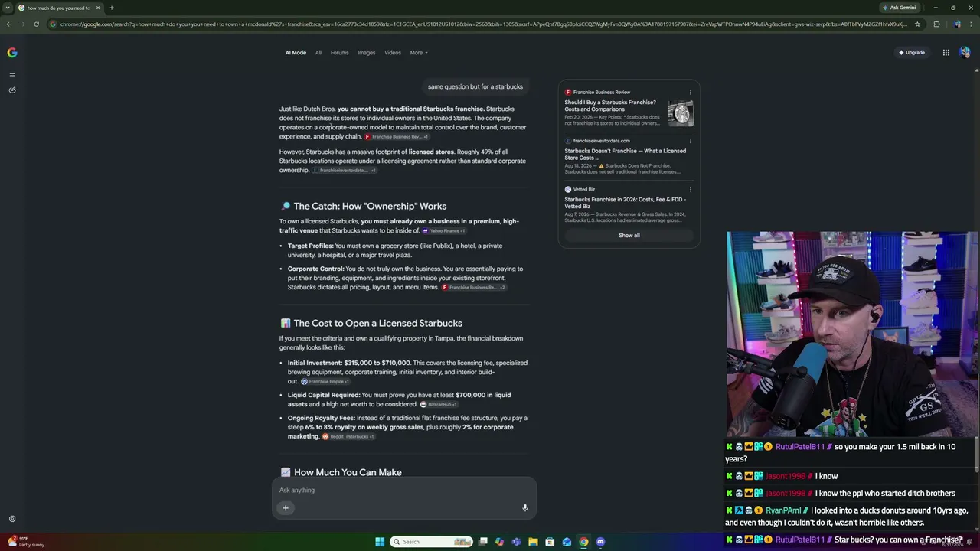
Task: Open 'Starbucks Doesn't Franchise' article link
Action: tap(625, 154)
